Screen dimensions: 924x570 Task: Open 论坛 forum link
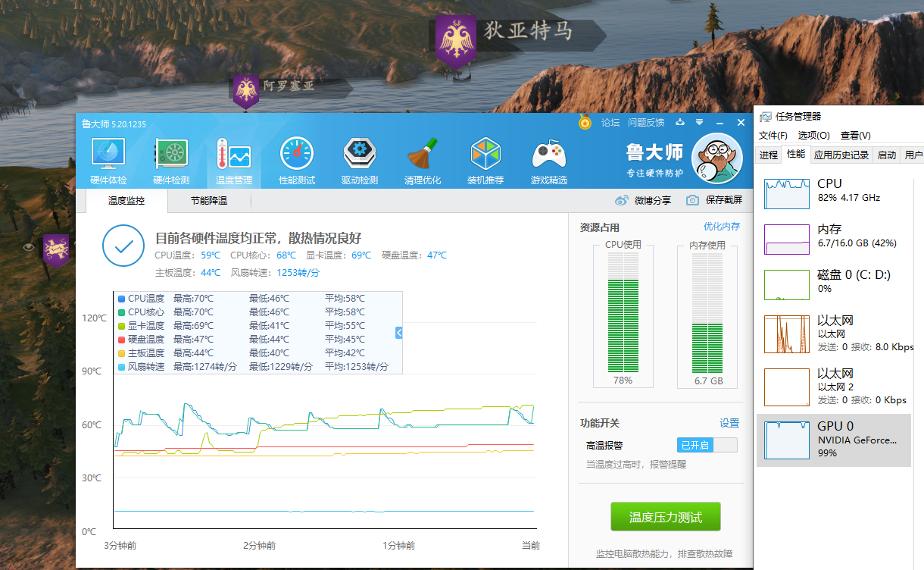(x=610, y=122)
